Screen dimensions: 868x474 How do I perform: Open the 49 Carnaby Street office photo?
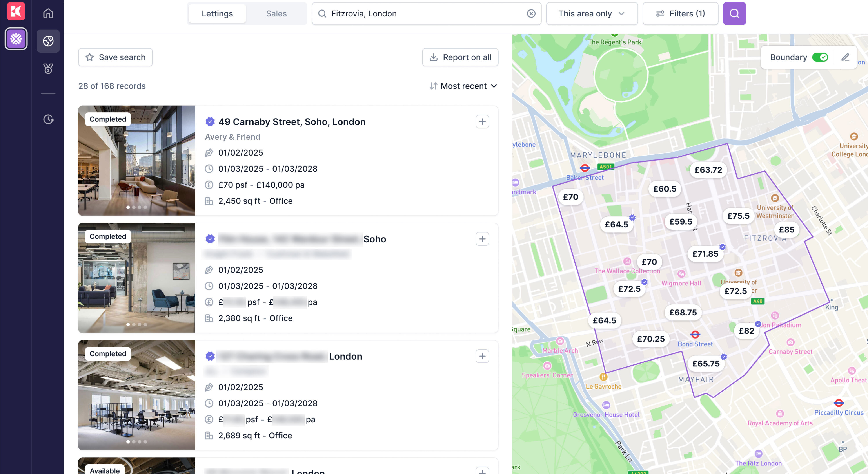click(x=136, y=161)
